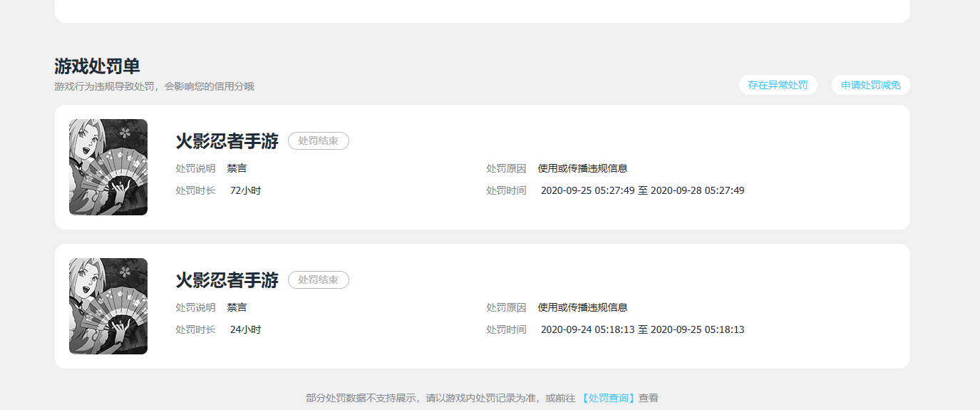Click 禁言 value in the 72小时 card

click(x=237, y=168)
